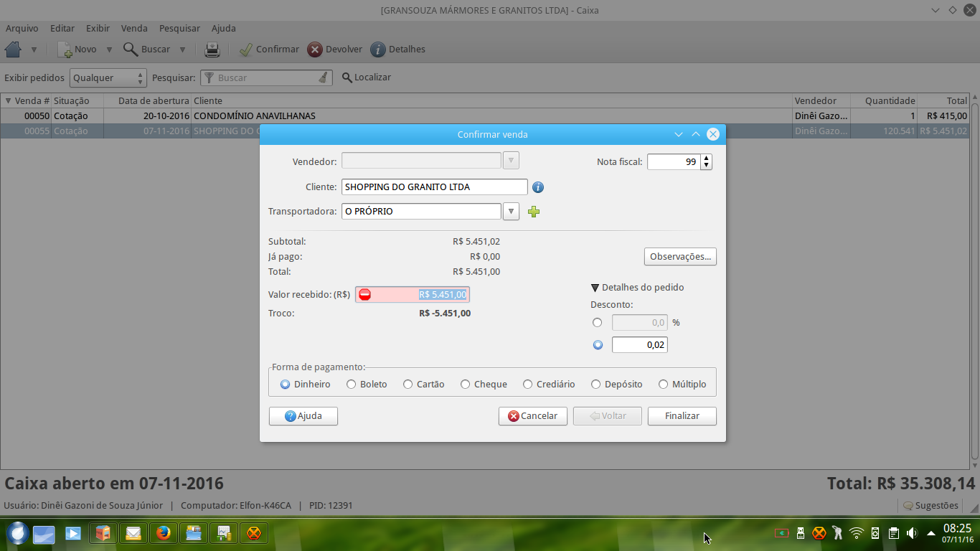The height and width of the screenshot is (551, 980).
Task: Open the Pesquisar menu
Action: click(179, 29)
